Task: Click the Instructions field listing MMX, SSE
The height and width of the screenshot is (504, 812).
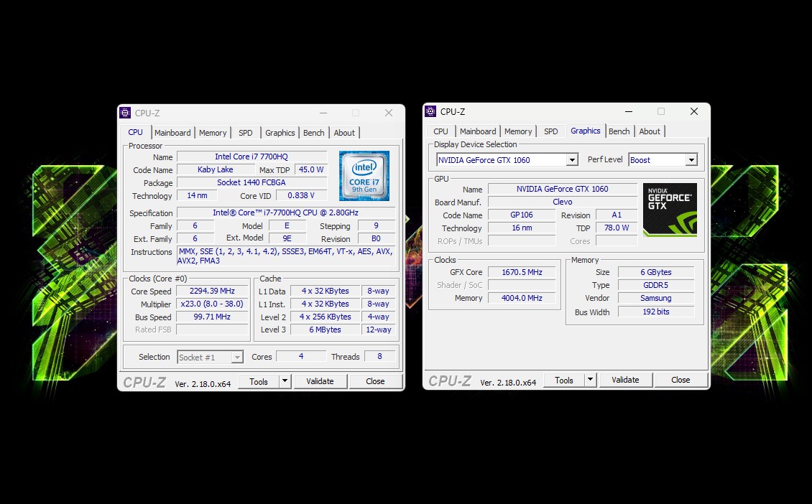Action: pos(286,256)
